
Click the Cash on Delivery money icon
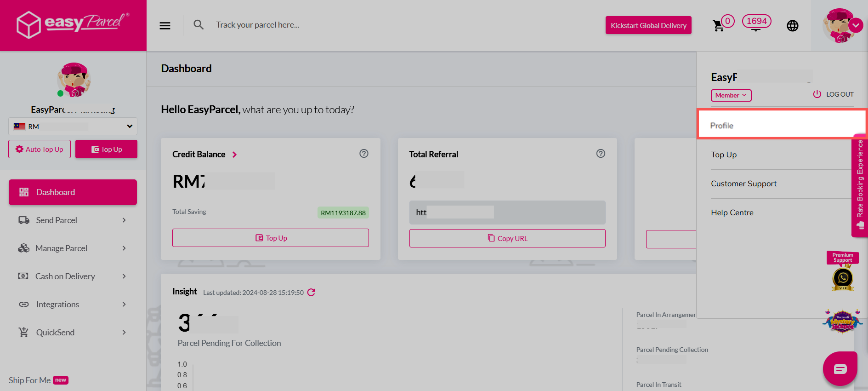[x=23, y=276]
